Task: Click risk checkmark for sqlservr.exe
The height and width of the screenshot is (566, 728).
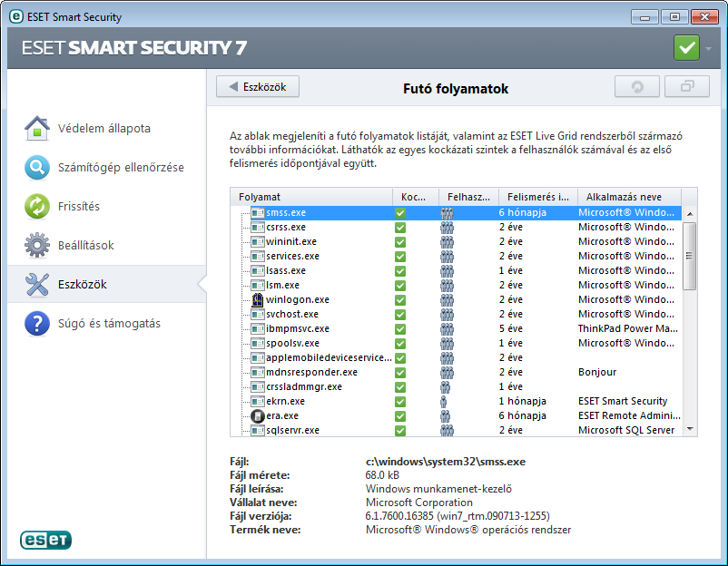Action: [399, 431]
